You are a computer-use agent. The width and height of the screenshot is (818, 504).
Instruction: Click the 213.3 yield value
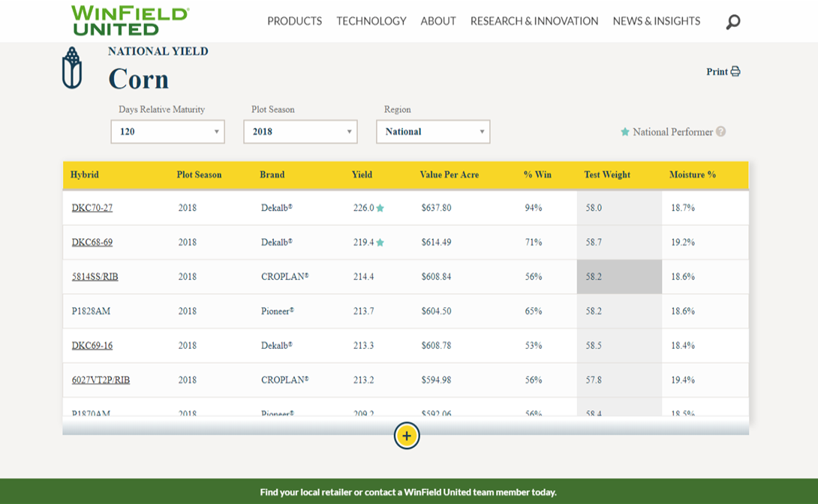coord(363,345)
